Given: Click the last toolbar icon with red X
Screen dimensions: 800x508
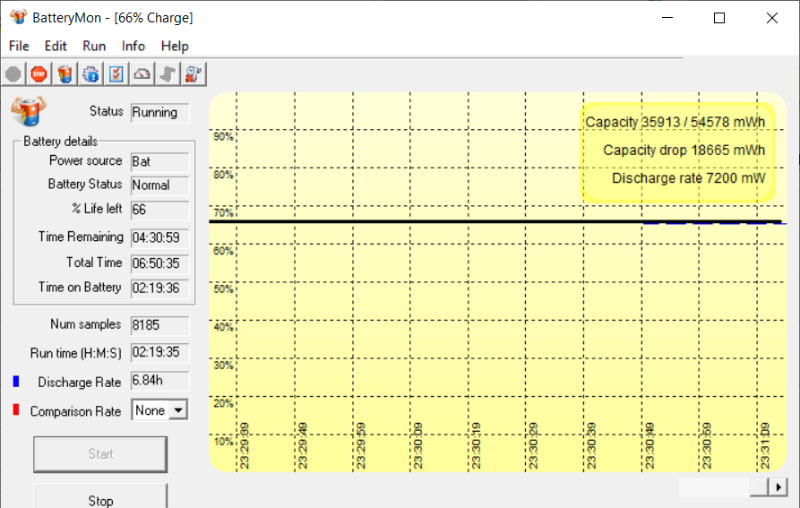Looking at the screenshot, I should [x=194, y=73].
